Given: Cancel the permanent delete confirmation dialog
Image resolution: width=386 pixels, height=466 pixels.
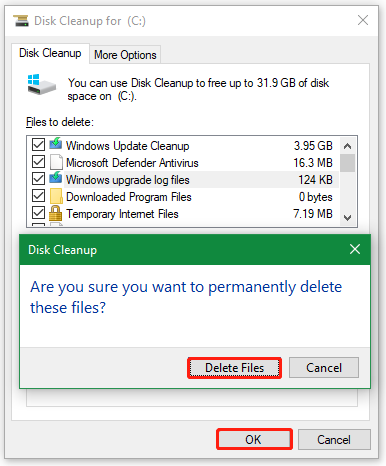Looking at the screenshot, I should [324, 368].
